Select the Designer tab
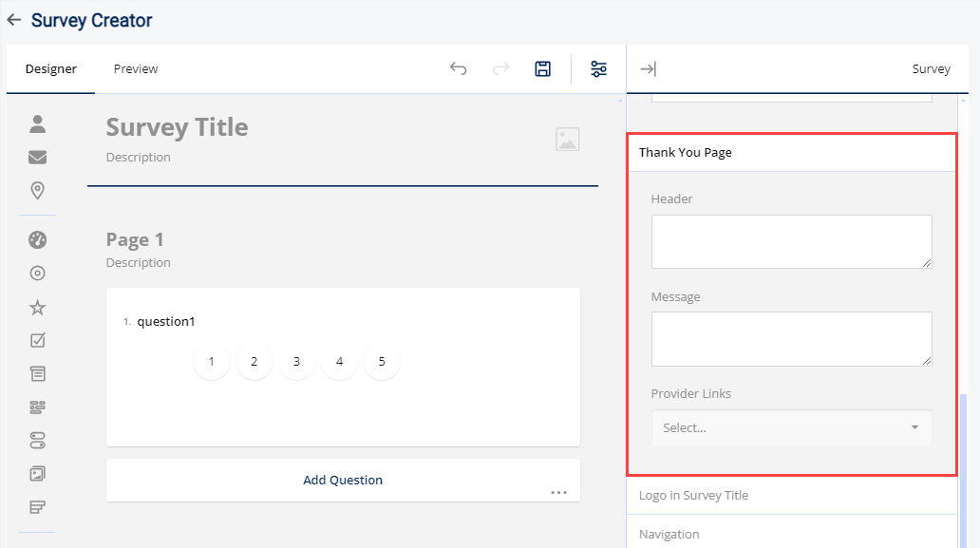 [50, 68]
